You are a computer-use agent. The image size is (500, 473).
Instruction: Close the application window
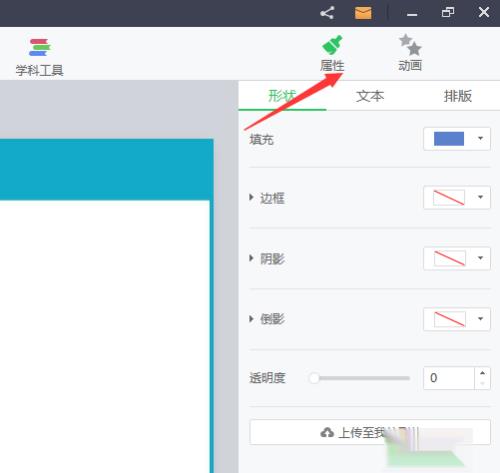(x=484, y=13)
